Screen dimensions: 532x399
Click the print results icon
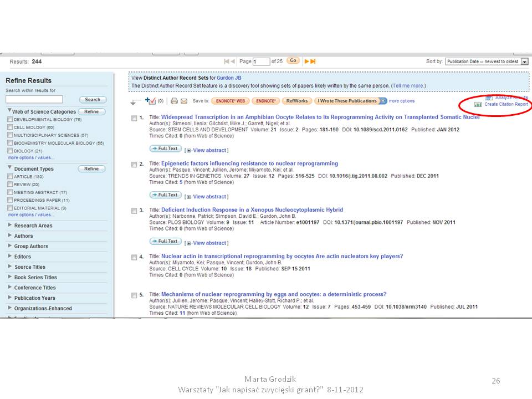pyautogui.click(x=174, y=101)
